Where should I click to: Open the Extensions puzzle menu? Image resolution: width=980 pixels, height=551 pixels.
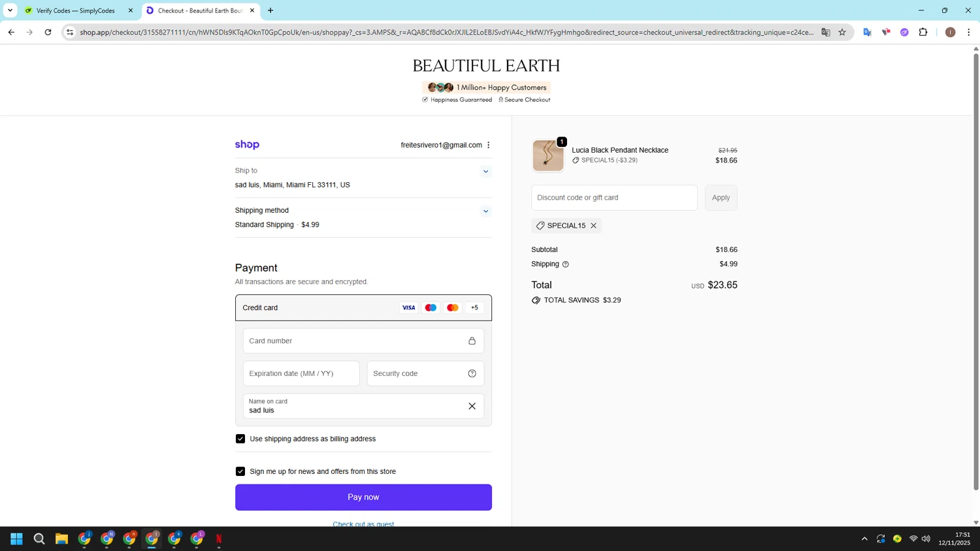coord(923,32)
